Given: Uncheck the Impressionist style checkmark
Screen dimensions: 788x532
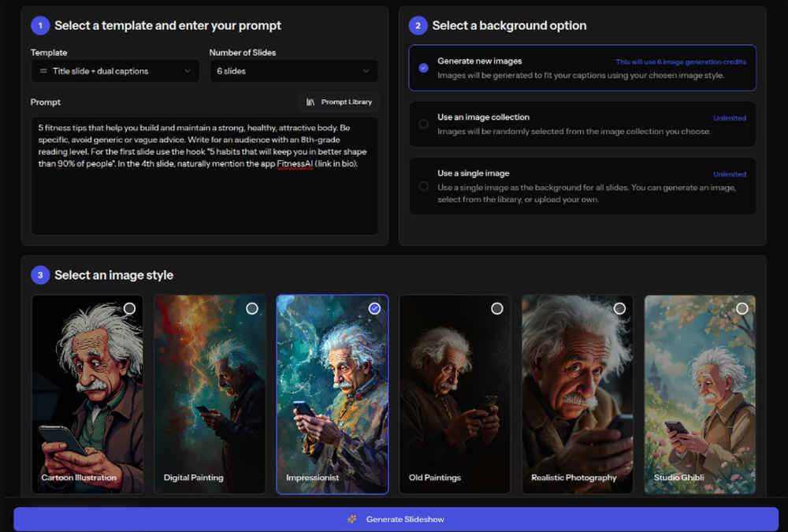Looking at the screenshot, I should coord(374,308).
